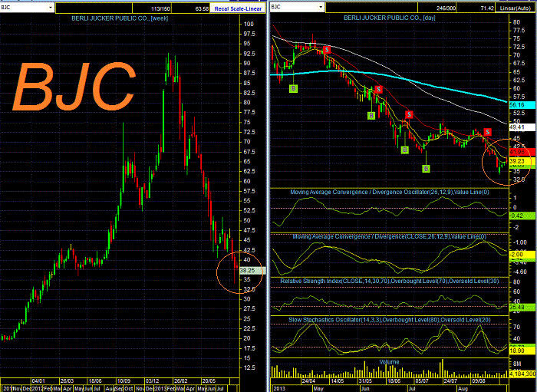Screen dimensions: 537x392
Task: Click the MACD Oscillator indicator title
Action: 390,192
